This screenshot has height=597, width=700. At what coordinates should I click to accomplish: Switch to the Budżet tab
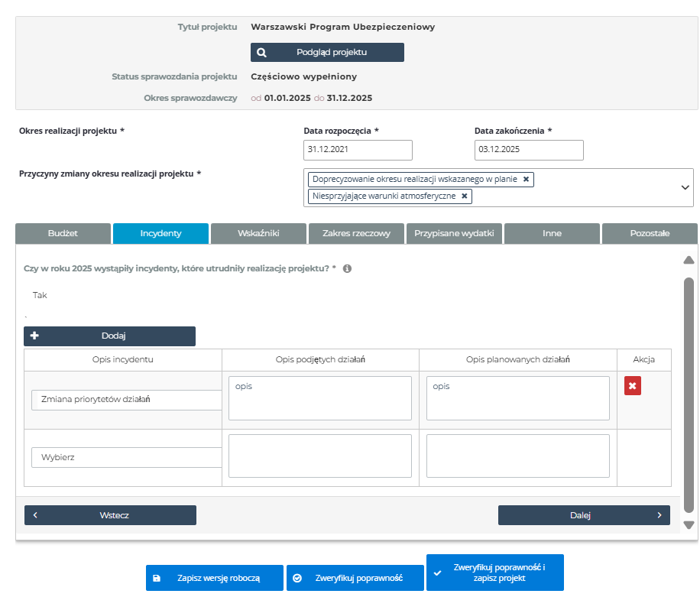pyautogui.click(x=63, y=233)
